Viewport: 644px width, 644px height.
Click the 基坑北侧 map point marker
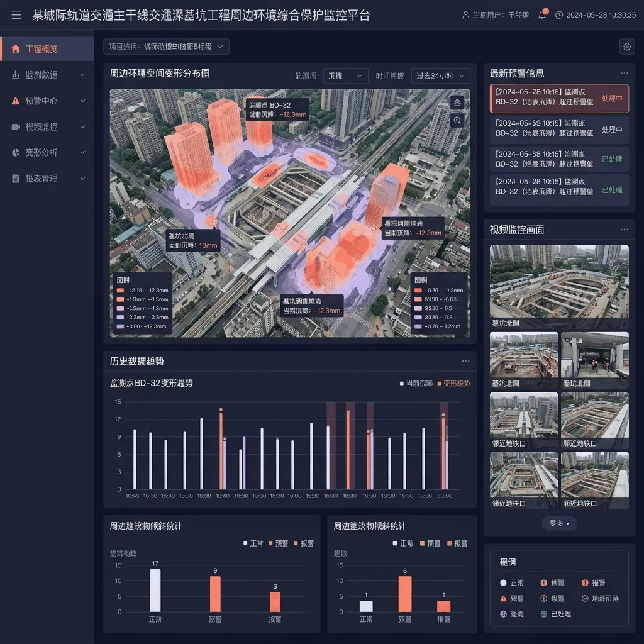tap(214, 221)
